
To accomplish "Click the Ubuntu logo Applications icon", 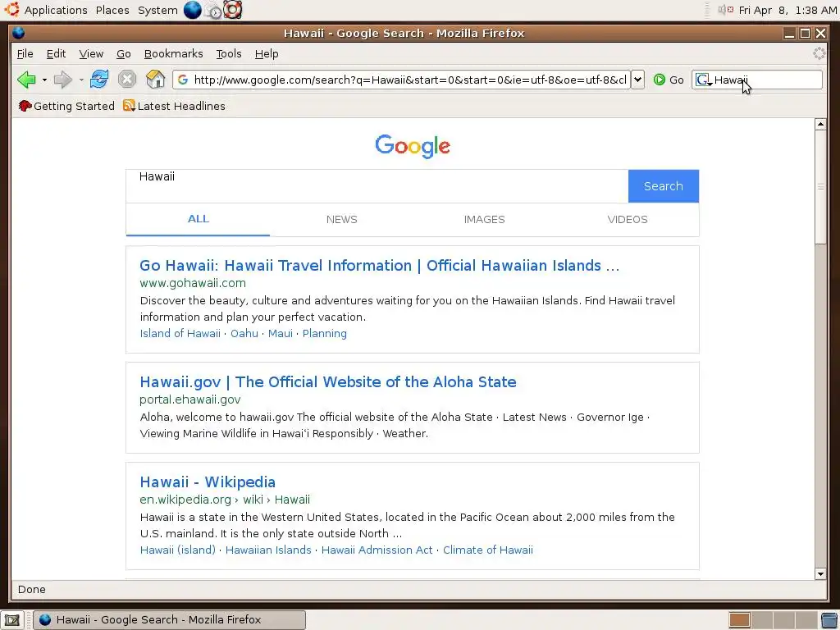I will pos(11,10).
